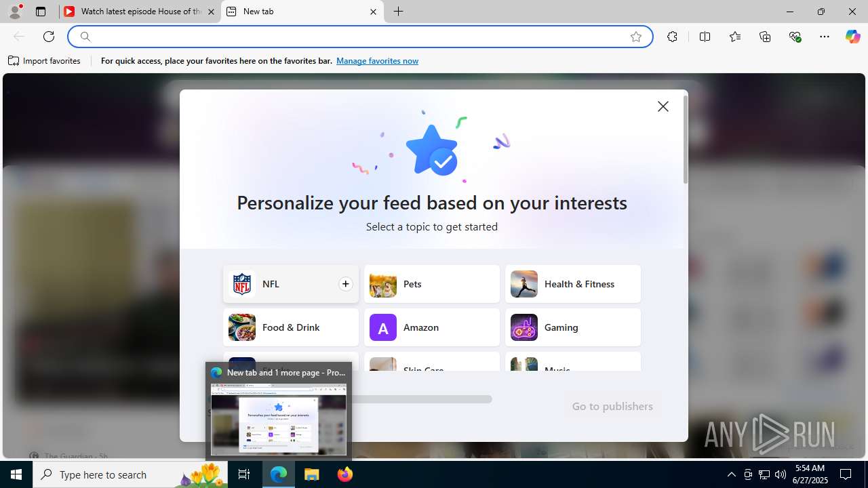Open the Extensions puzzle icon
This screenshot has height=488, width=868.
[672, 37]
